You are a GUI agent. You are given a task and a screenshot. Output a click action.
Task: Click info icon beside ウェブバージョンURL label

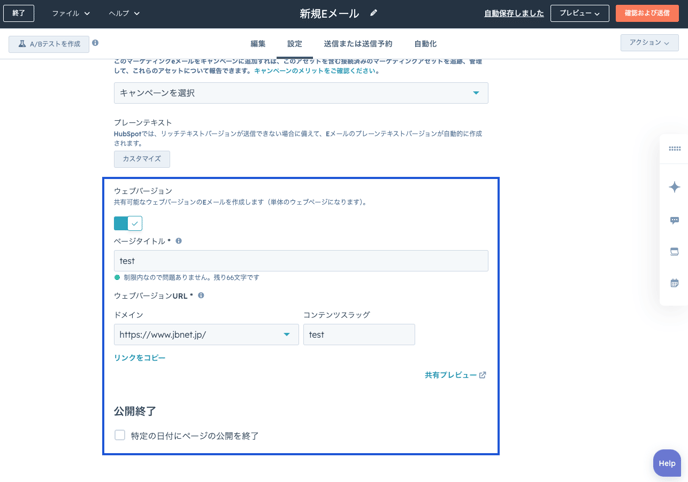(201, 296)
